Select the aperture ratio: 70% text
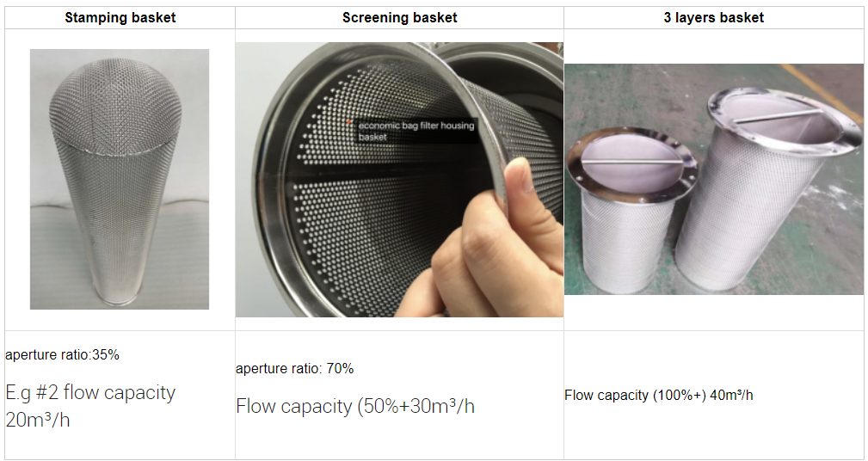Image resolution: width=868 pixels, height=461 pixels. (x=294, y=368)
